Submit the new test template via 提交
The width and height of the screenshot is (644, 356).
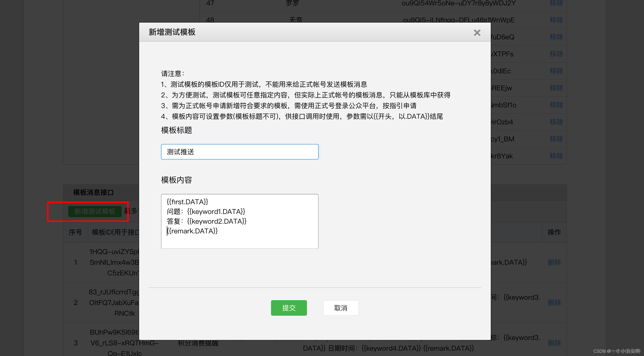pos(289,308)
